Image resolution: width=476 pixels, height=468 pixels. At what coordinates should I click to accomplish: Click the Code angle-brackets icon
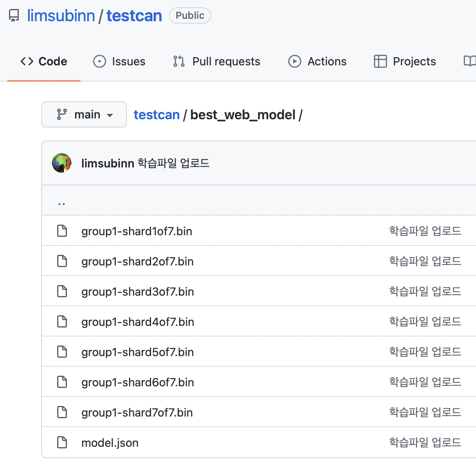27,61
